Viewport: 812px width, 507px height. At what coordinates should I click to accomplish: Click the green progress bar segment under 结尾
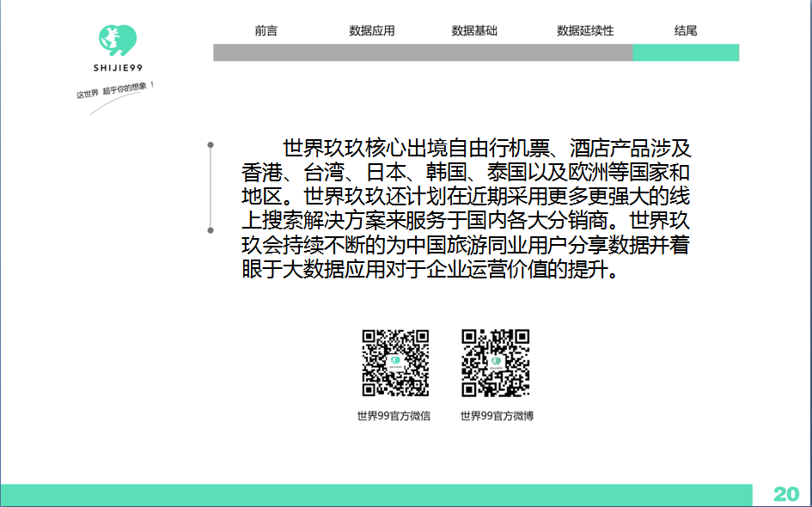coord(686,52)
